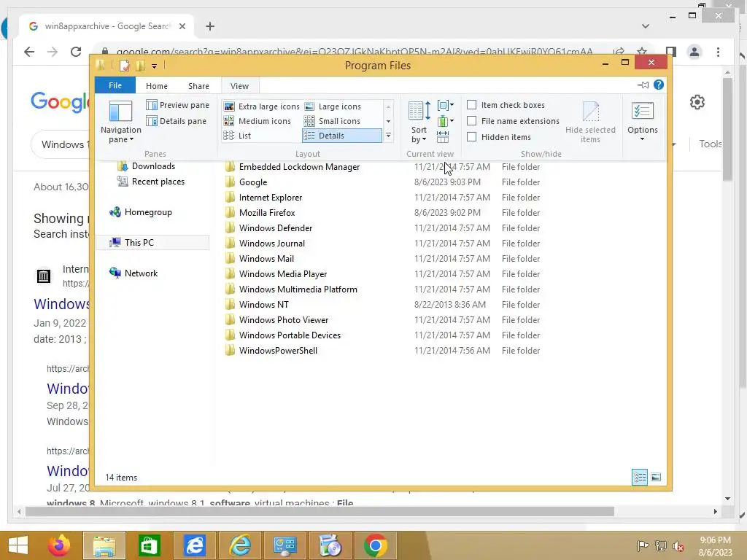Open the File menu tab
The width and height of the screenshot is (747, 560).
(x=115, y=85)
